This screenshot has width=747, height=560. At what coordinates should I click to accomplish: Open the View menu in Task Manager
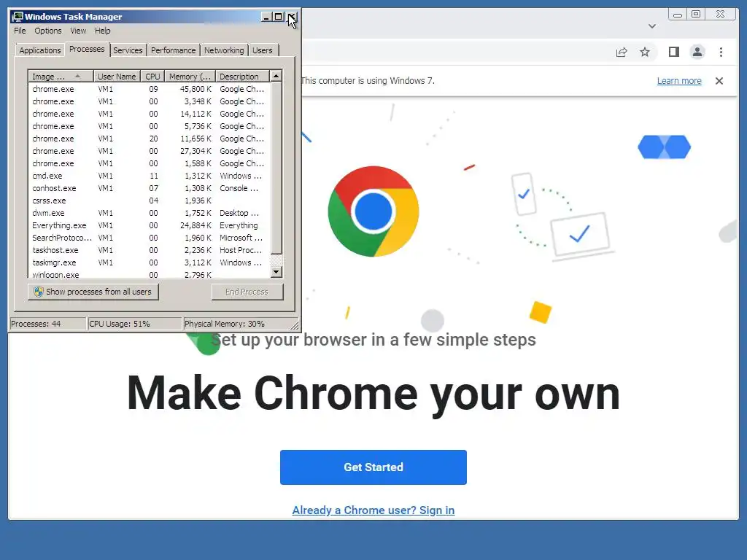[78, 31]
